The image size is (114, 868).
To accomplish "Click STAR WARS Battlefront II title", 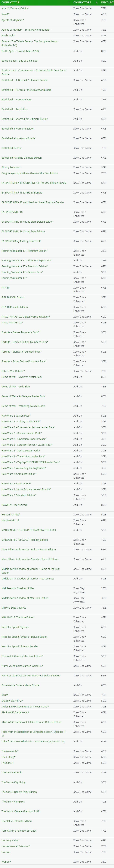I will point(15,712).
